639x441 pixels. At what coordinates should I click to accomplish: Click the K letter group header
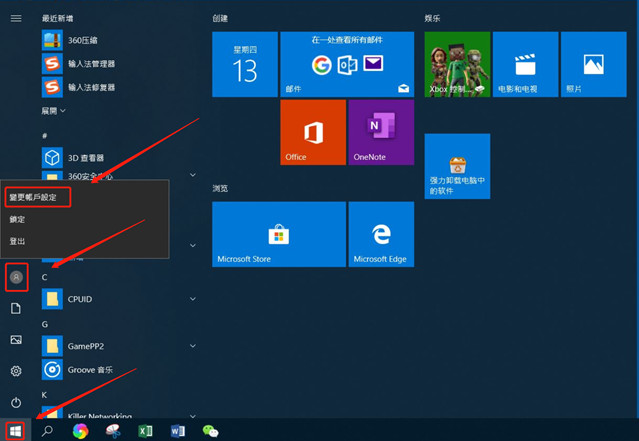click(44, 395)
